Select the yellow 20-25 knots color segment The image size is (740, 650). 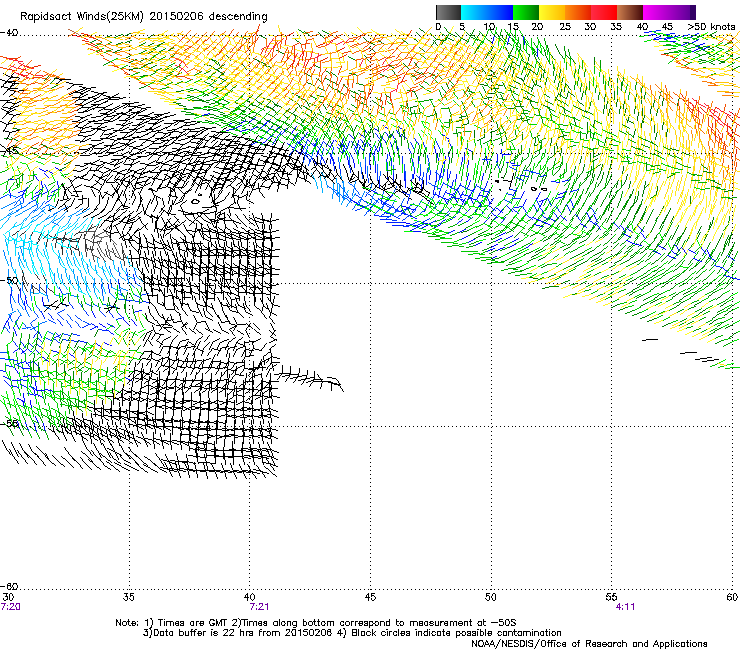(x=552, y=12)
